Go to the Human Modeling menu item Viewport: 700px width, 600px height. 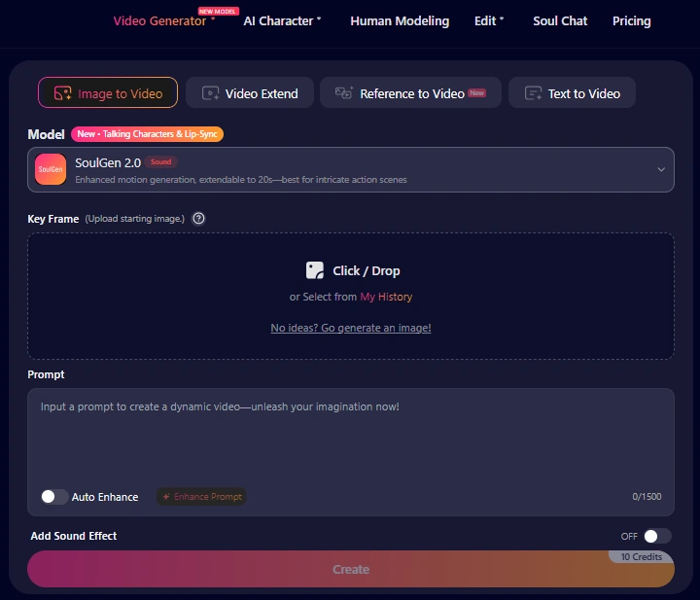[400, 21]
